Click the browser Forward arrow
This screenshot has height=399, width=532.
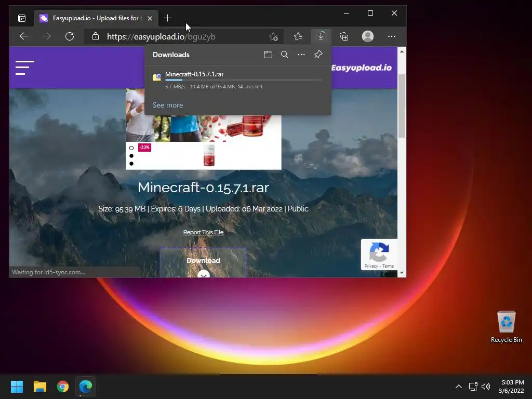pos(47,36)
